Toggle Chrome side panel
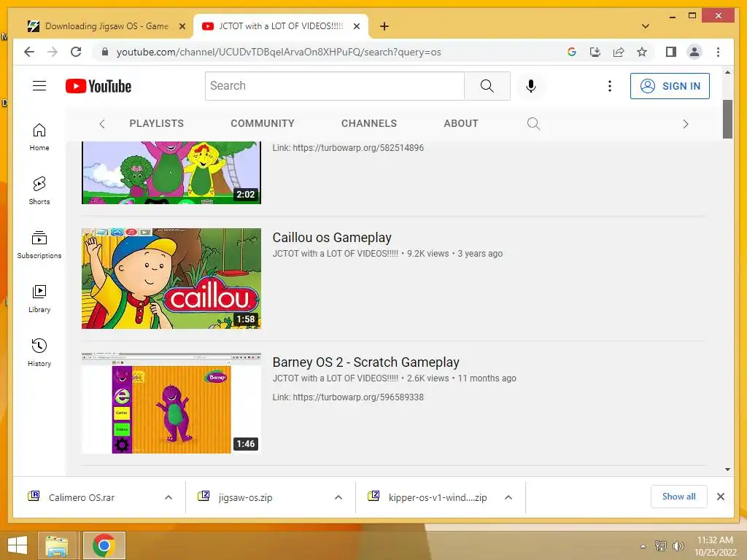Screen dimensions: 747x560 click(x=671, y=52)
